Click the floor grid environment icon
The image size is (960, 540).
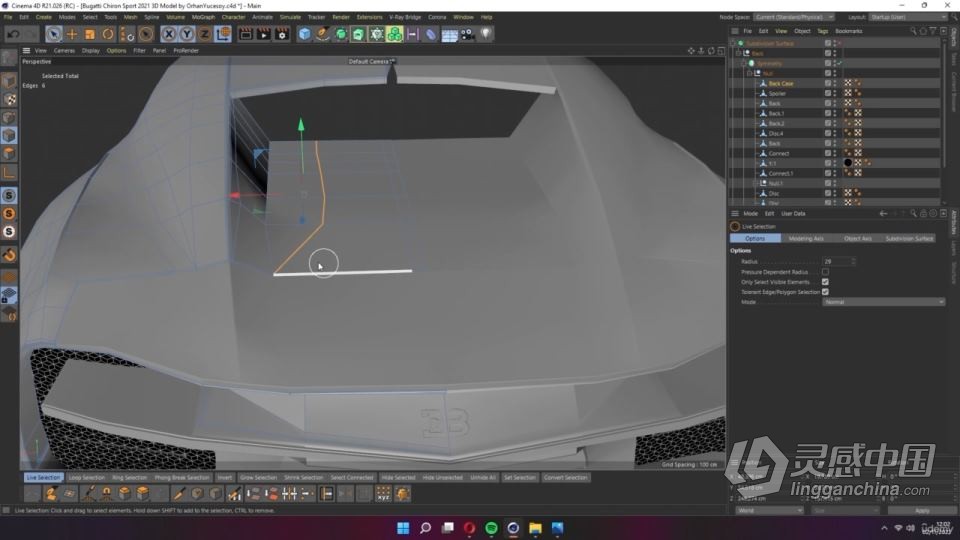point(449,35)
